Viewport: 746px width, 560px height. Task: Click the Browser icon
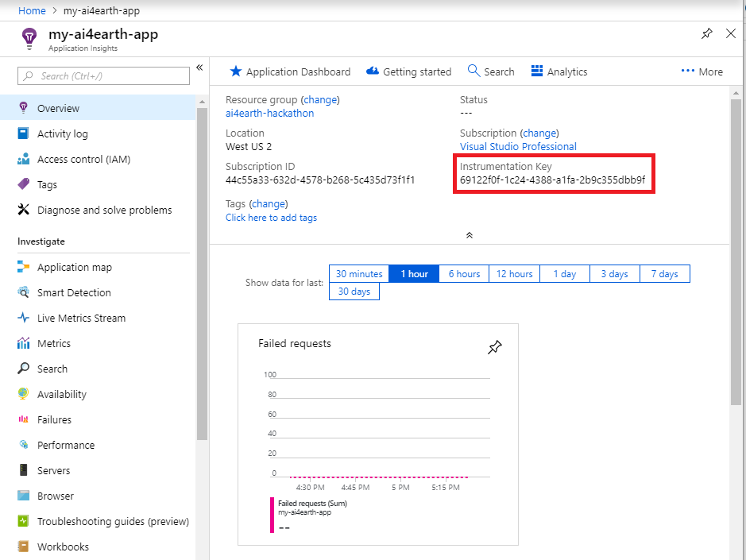coord(23,496)
